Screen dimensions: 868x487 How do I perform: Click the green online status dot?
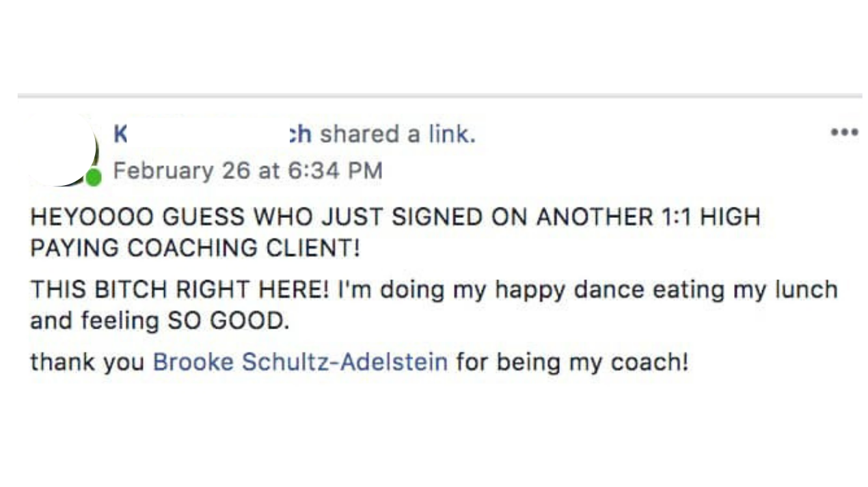point(94,178)
